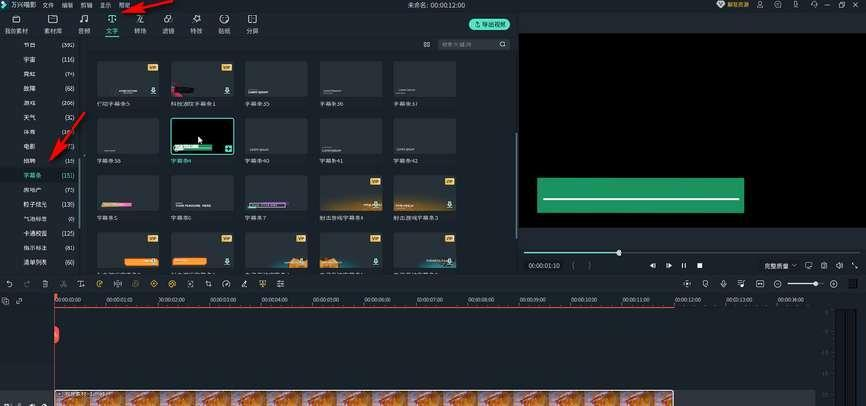Screen dimensions: 866x406
Task: Open the 分屏 split screen tab
Action: [x=252, y=25]
